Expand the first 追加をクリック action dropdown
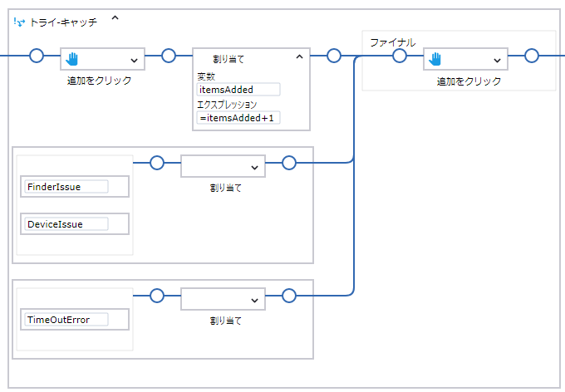 (134, 60)
